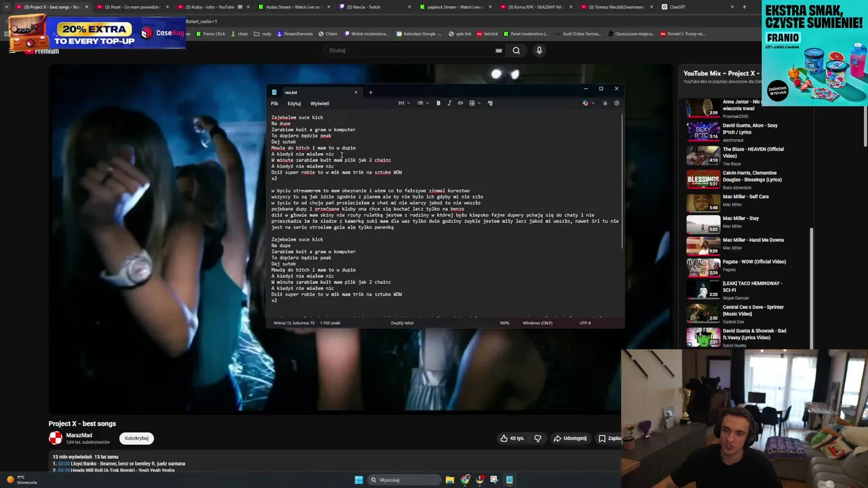
Task: Open File Explorer from taskbar
Action: (450, 480)
